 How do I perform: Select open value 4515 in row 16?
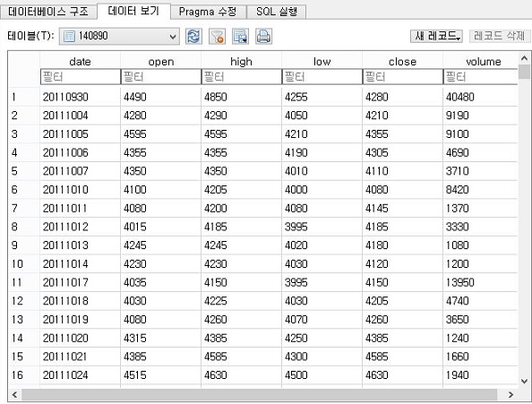click(161, 374)
